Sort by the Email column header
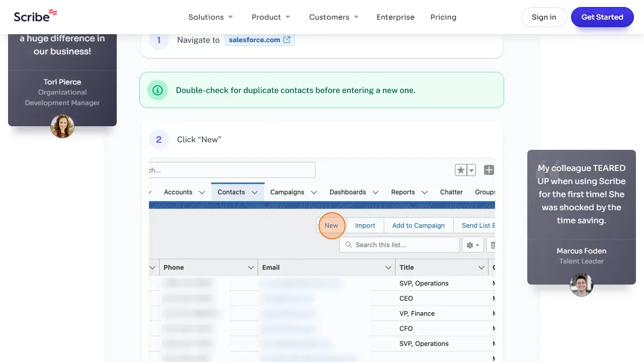 271,267
